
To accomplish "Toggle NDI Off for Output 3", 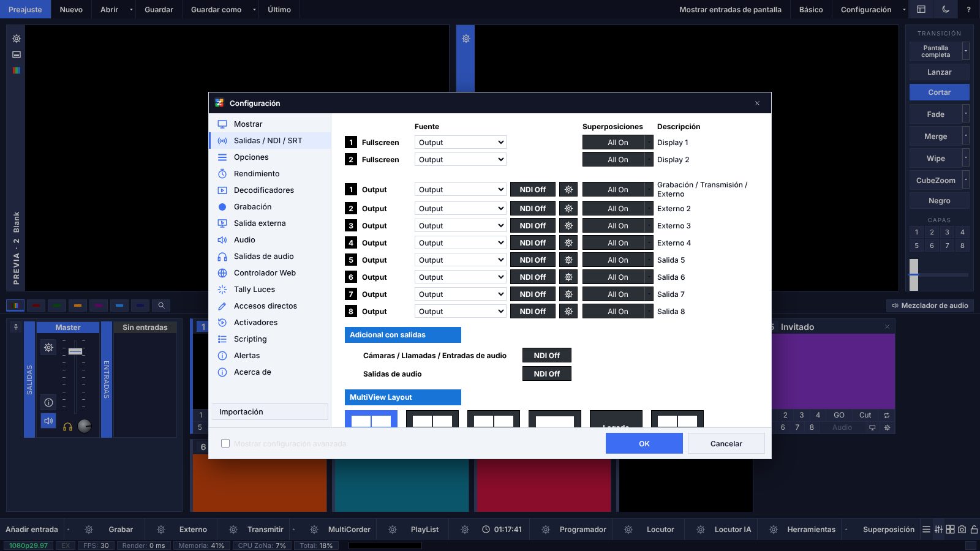I will point(533,226).
